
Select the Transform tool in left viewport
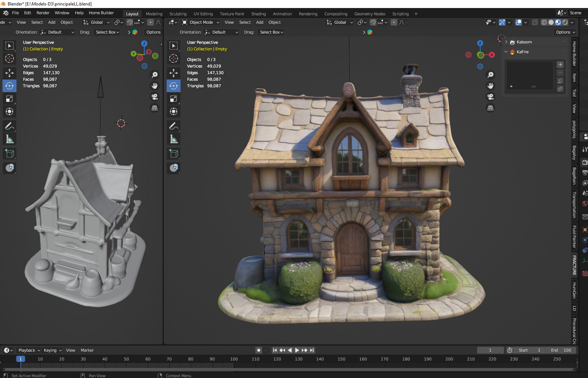tap(10, 111)
